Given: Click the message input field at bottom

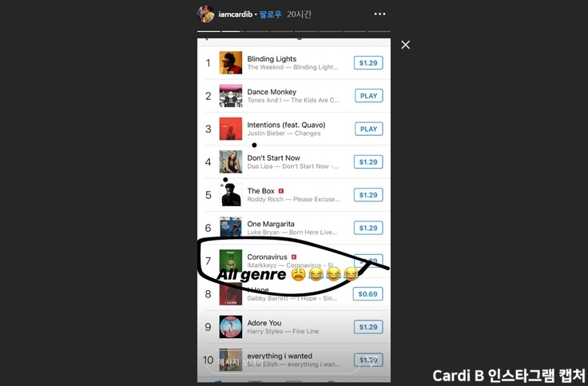Looking at the screenshot, I should pyautogui.click(x=283, y=362).
